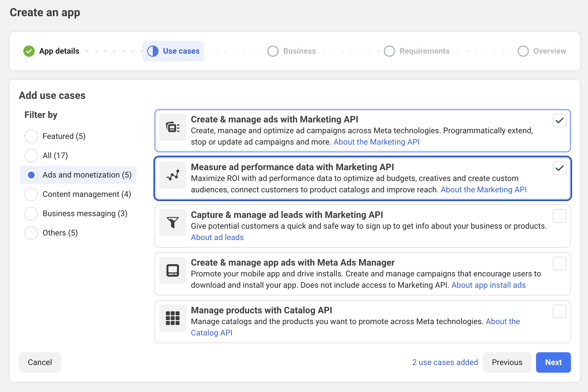Click the ad performance graph icon

[x=173, y=175]
